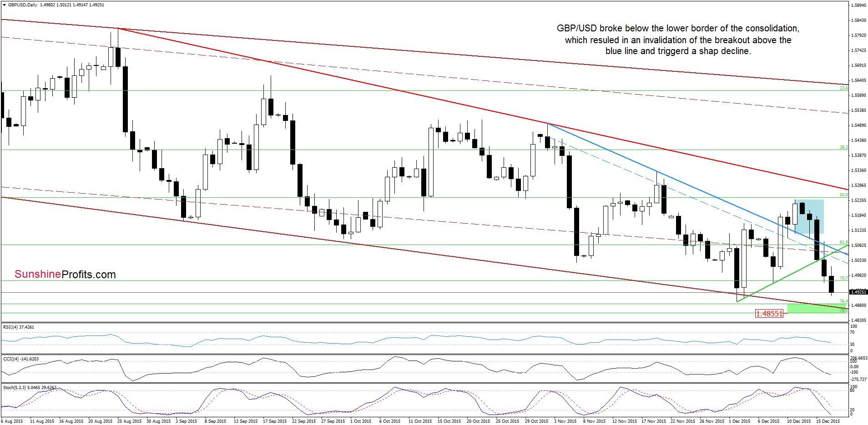This screenshot has width=868, height=425.
Task: Click the 1 Dec 2015 date label
Action: (x=739, y=421)
